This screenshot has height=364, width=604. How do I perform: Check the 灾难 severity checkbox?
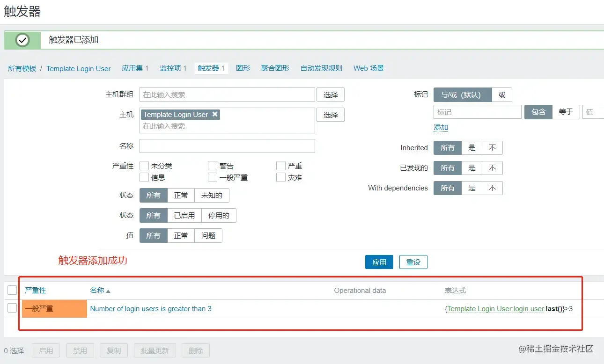281,177
